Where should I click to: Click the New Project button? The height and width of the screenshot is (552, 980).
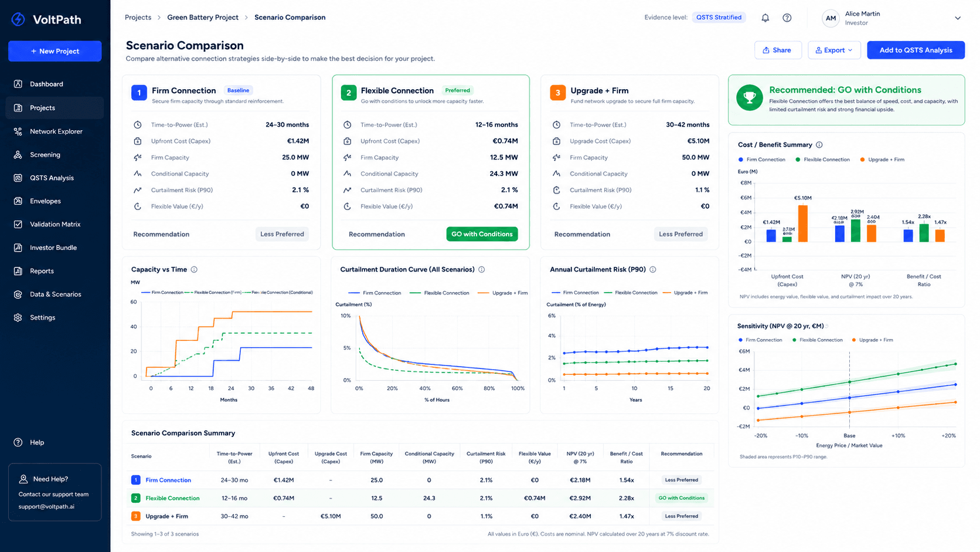(x=55, y=51)
